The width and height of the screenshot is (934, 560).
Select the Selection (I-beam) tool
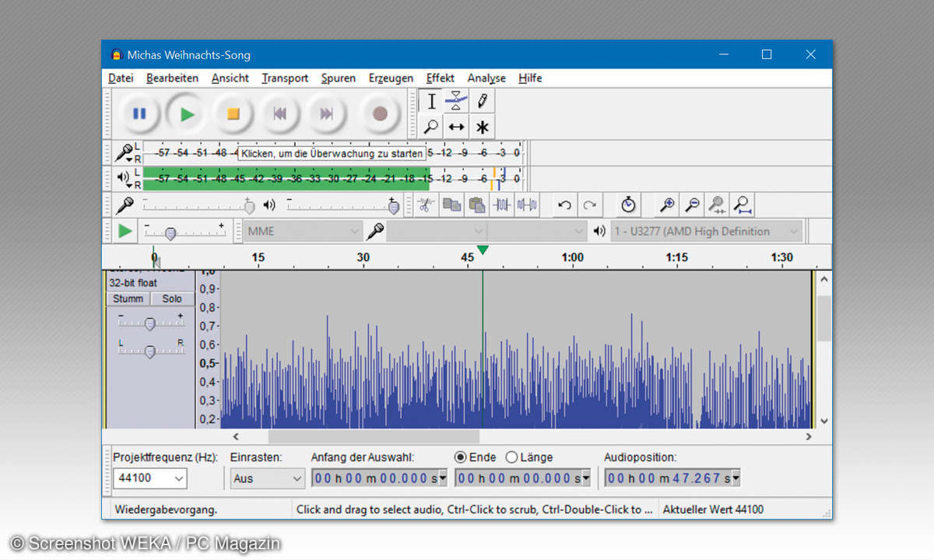point(431,101)
